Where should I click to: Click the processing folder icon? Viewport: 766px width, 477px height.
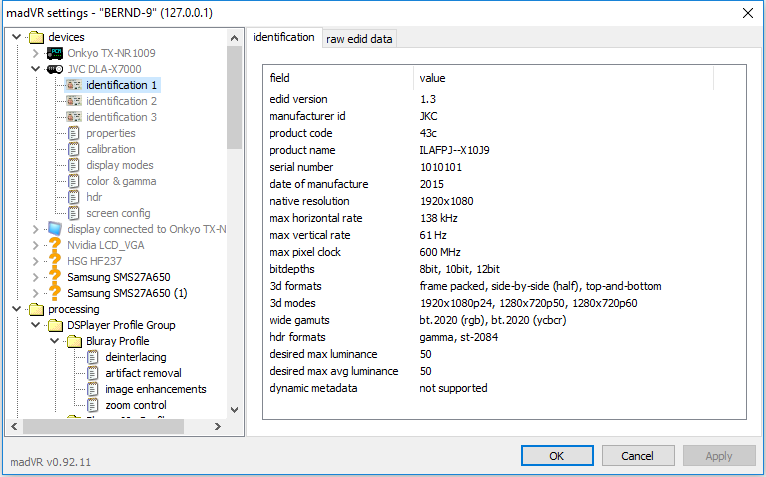pyautogui.click(x=37, y=309)
